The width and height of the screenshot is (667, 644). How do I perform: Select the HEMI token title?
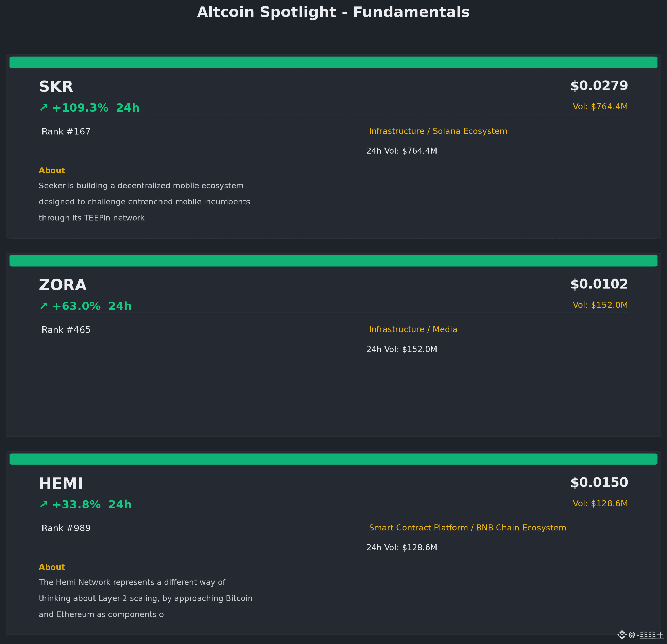pyautogui.click(x=61, y=484)
